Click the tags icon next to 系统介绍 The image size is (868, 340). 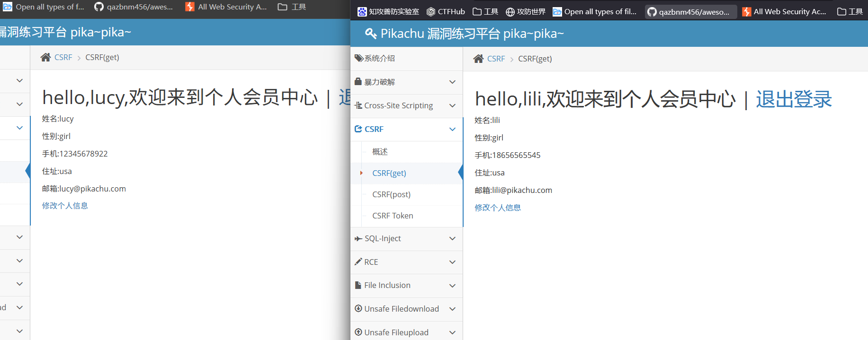coord(359,58)
